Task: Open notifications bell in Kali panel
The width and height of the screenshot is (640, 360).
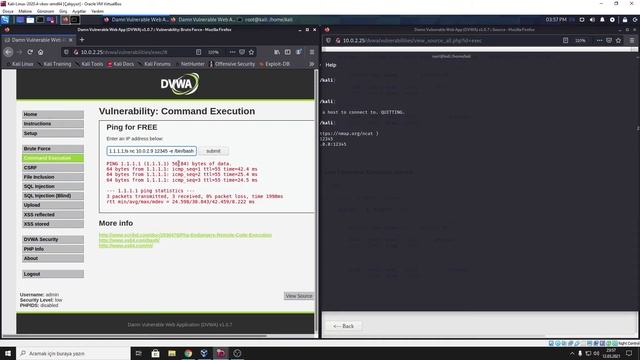Action: (x=602, y=20)
